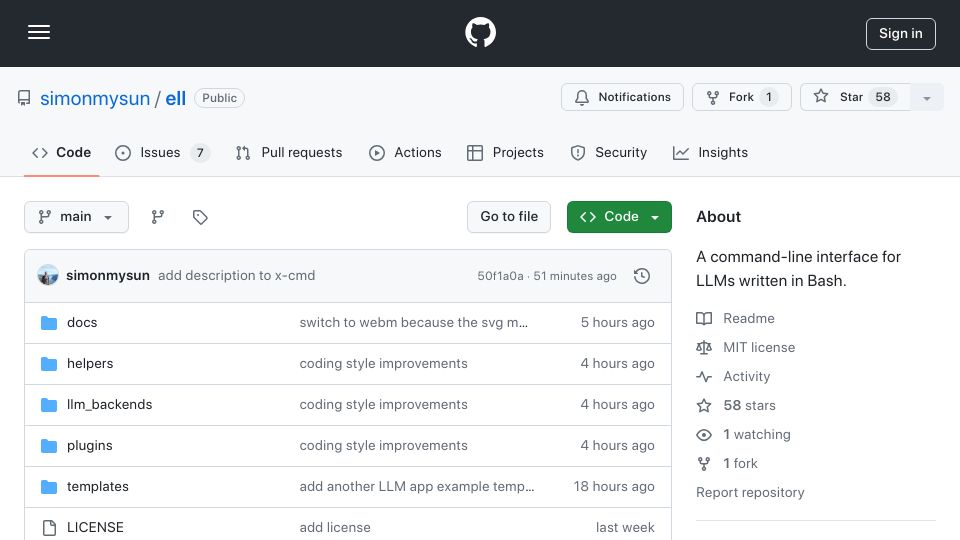Open the docs folder
The width and height of the screenshot is (960, 540).
(82, 323)
